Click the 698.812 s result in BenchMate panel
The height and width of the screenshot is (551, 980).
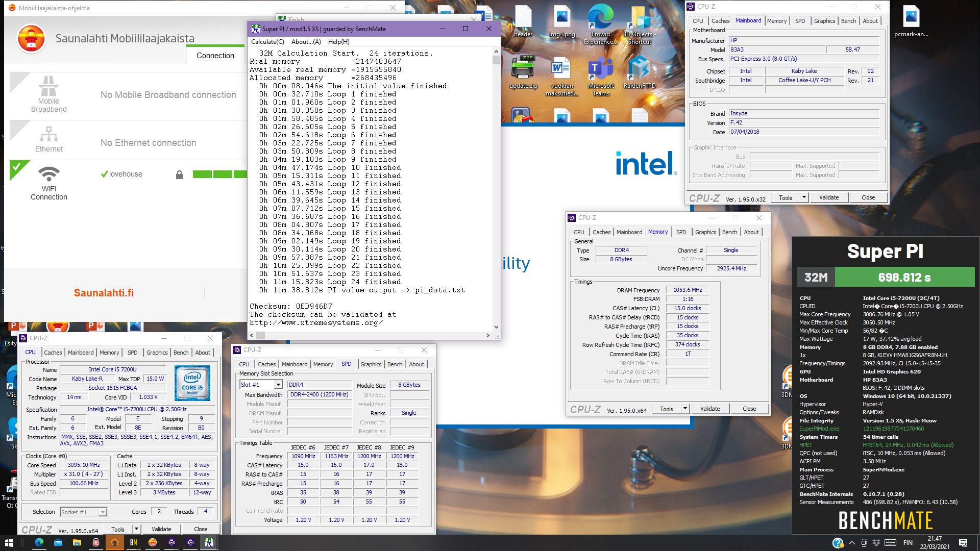pos(904,278)
